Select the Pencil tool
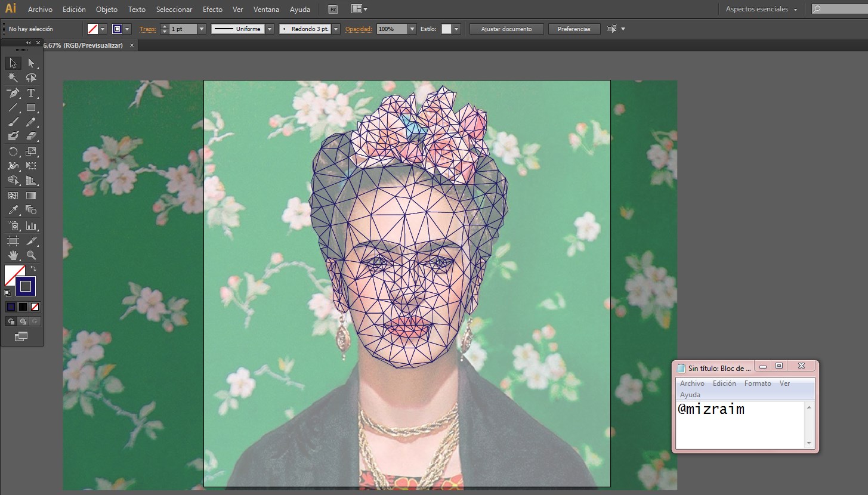This screenshot has width=868, height=495. click(32, 122)
